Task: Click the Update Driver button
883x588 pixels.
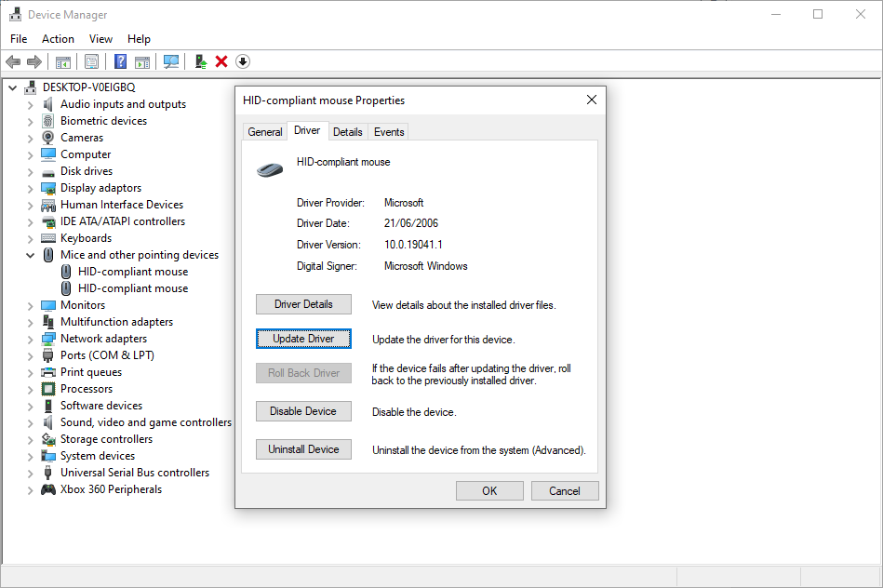Action: coord(302,339)
